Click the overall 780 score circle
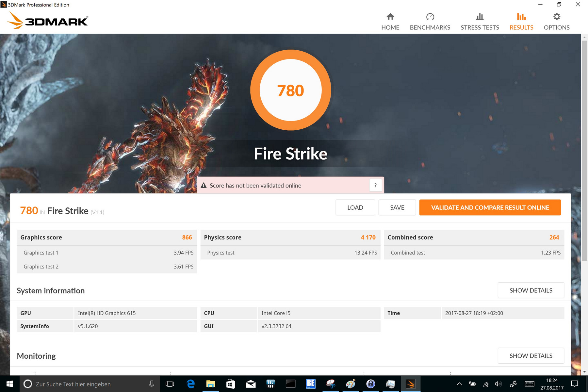Screen dimensions: 588x392 pyautogui.click(x=291, y=90)
